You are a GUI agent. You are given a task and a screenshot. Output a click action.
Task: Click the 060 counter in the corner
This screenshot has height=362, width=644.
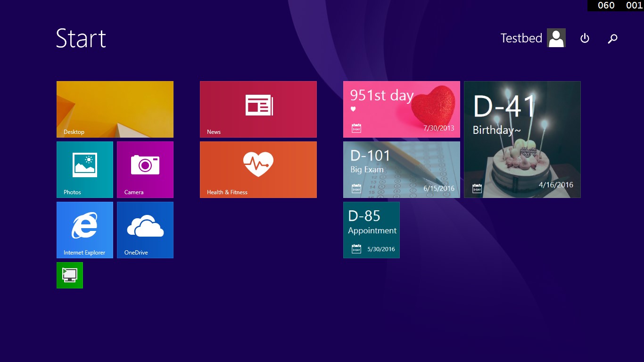tap(606, 5)
